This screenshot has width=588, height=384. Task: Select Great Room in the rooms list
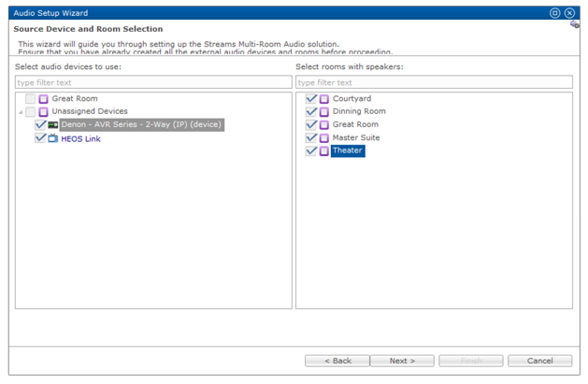pyautogui.click(x=355, y=125)
